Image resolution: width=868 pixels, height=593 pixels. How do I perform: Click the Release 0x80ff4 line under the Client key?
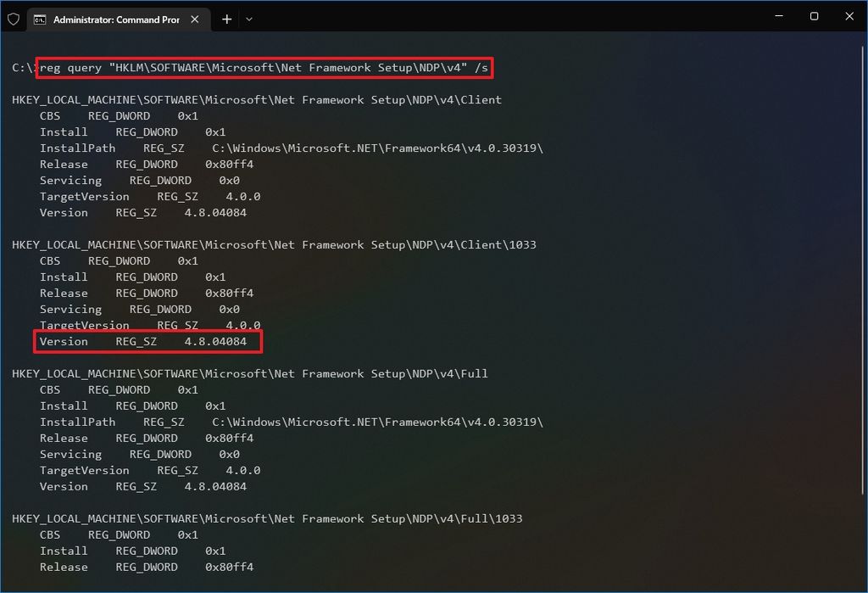tap(147, 165)
